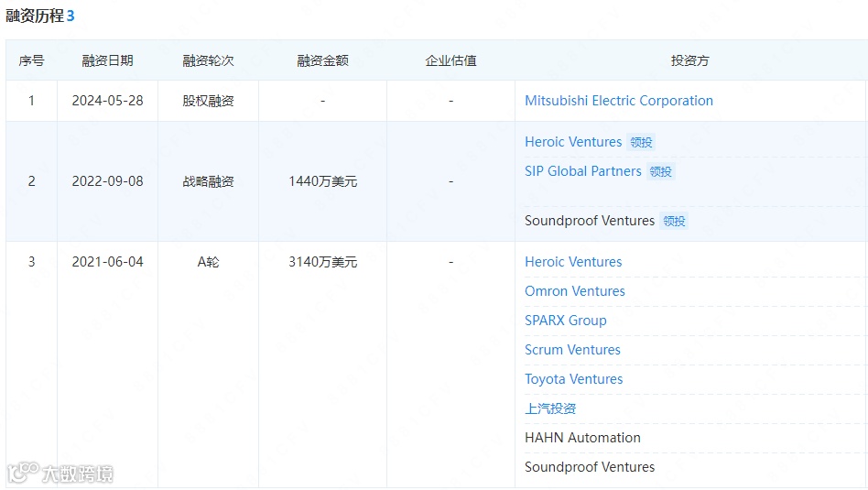This screenshot has width=868, height=490.
Task: Click the count 3 beside 融资历程
Action: (71, 16)
